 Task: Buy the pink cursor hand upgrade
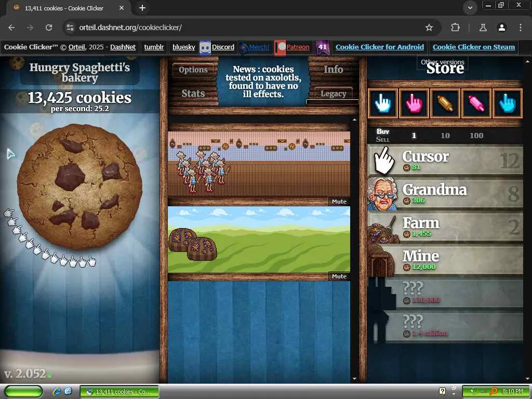pos(414,103)
